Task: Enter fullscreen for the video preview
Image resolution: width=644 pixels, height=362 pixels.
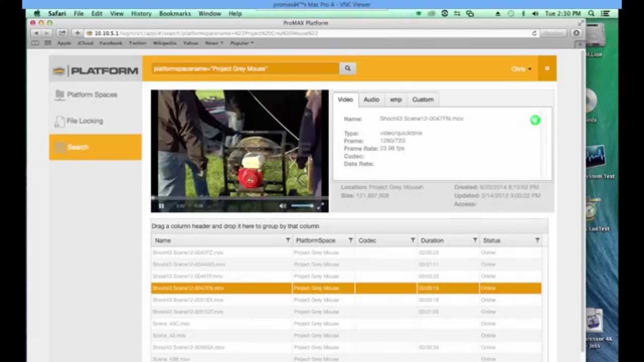Action: pos(320,206)
